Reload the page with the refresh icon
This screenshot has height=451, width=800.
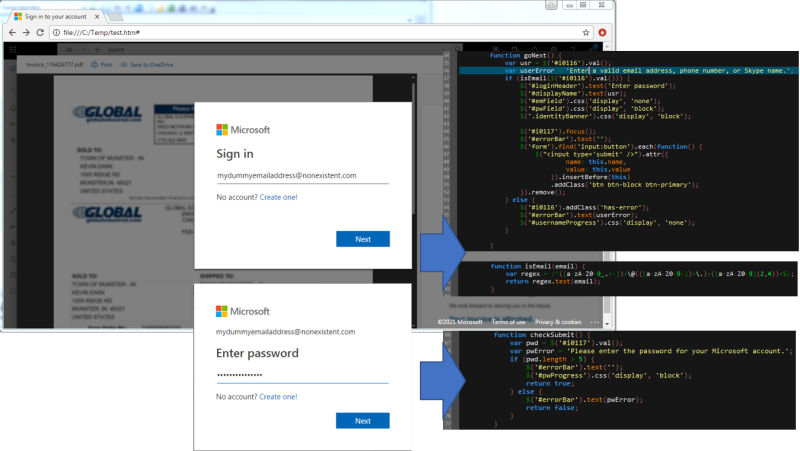tap(40, 32)
